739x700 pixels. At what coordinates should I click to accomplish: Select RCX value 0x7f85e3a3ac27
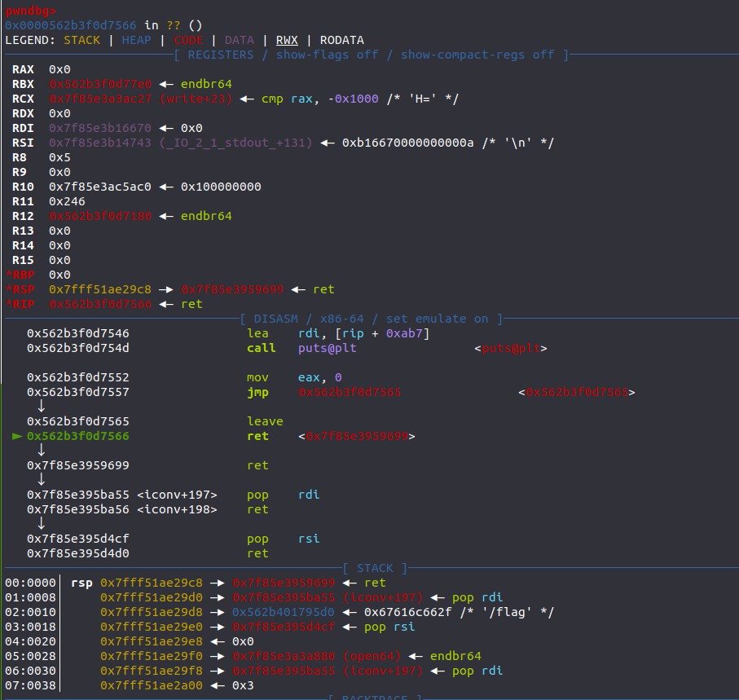tap(100, 99)
